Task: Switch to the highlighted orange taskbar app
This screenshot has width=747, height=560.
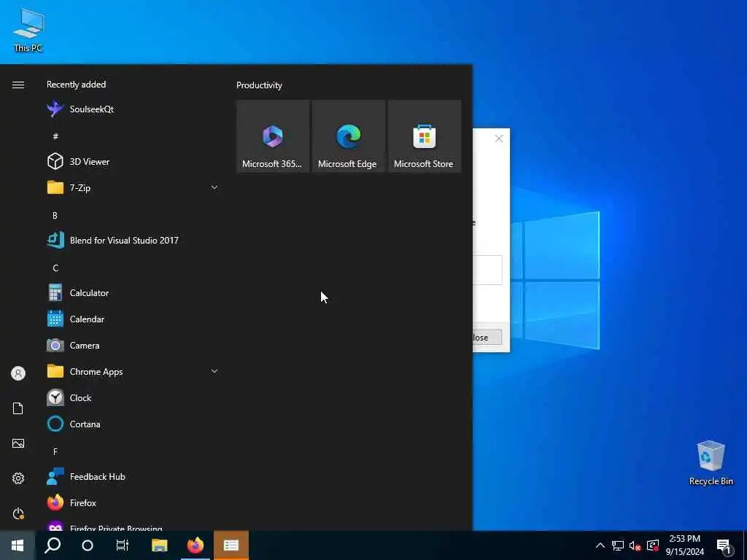Action: [x=231, y=545]
